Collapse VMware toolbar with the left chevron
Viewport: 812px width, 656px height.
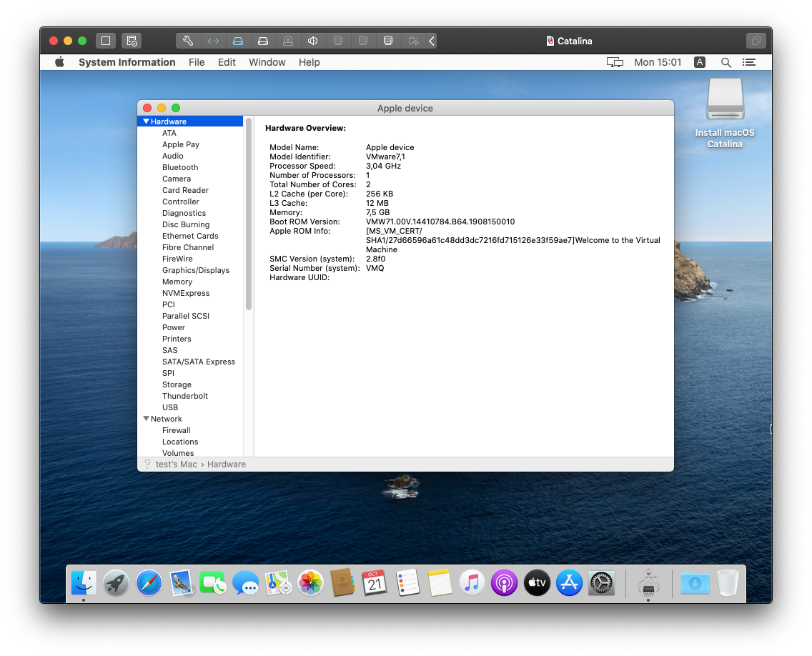click(432, 41)
